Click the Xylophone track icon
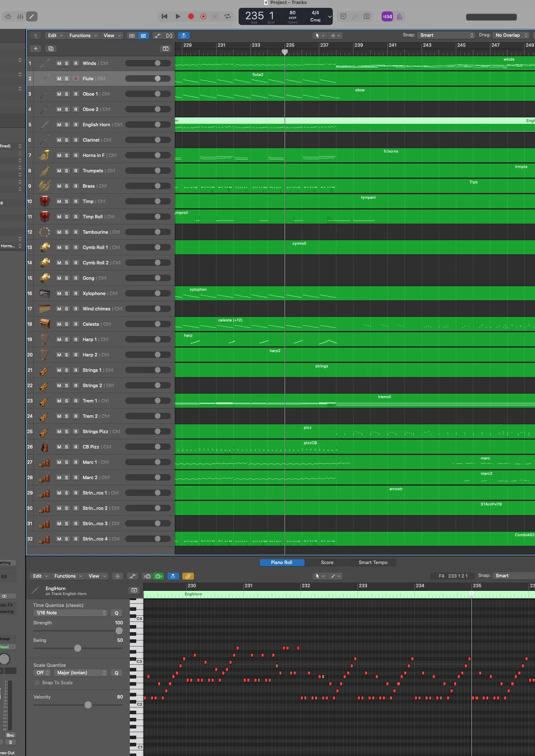 [45, 294]
